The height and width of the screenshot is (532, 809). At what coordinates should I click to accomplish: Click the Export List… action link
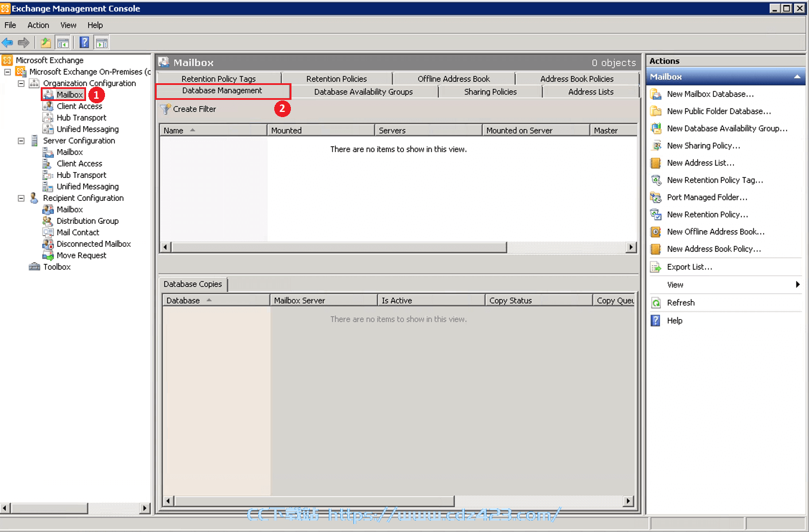690,267
